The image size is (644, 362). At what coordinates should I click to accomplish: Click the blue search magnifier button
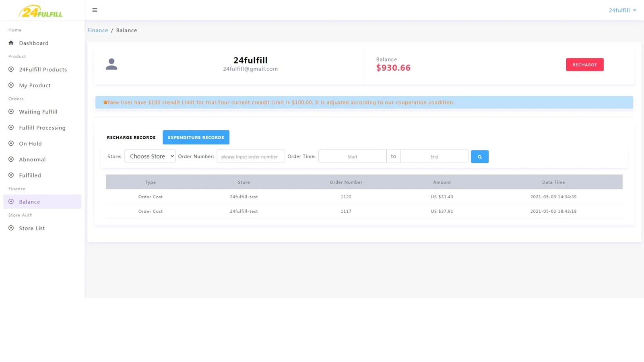[x=480, y=156]
